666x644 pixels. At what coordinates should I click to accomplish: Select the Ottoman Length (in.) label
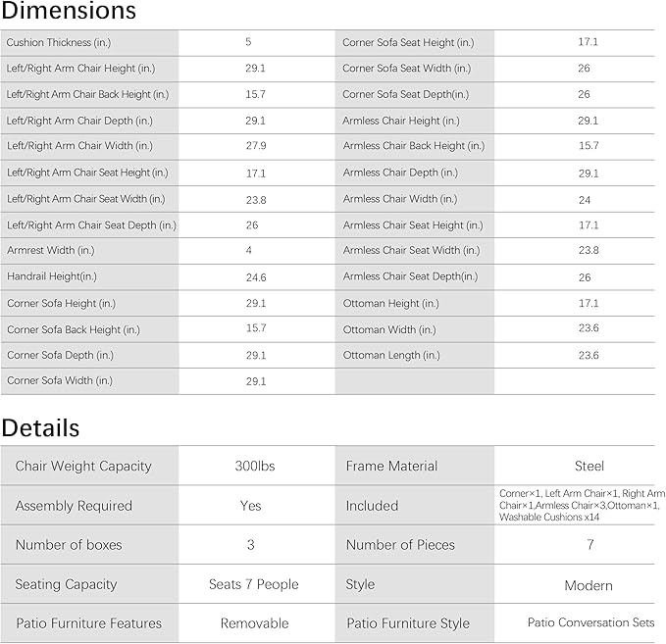pos(391,355)
